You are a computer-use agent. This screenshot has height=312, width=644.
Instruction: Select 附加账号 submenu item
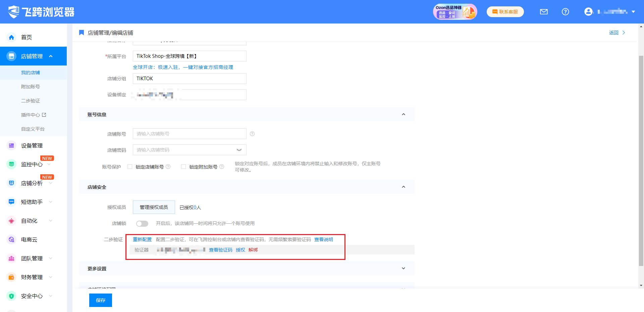click(31, 87)
